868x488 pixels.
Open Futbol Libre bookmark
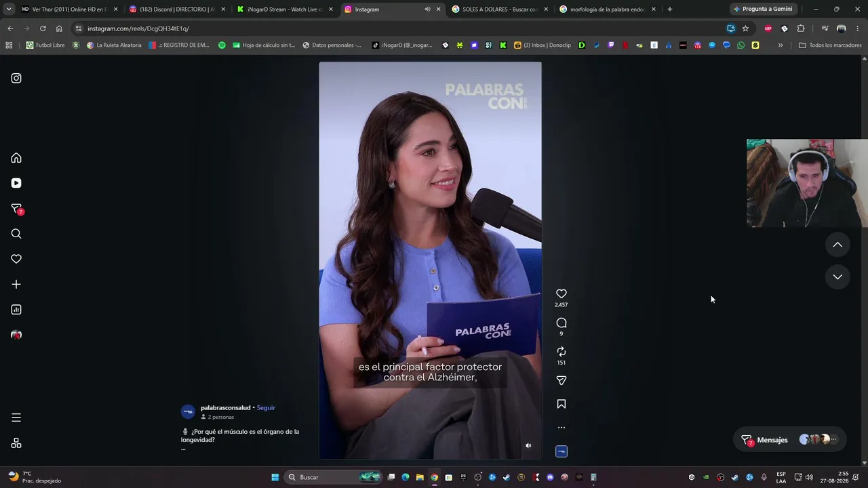click(45, 45)
